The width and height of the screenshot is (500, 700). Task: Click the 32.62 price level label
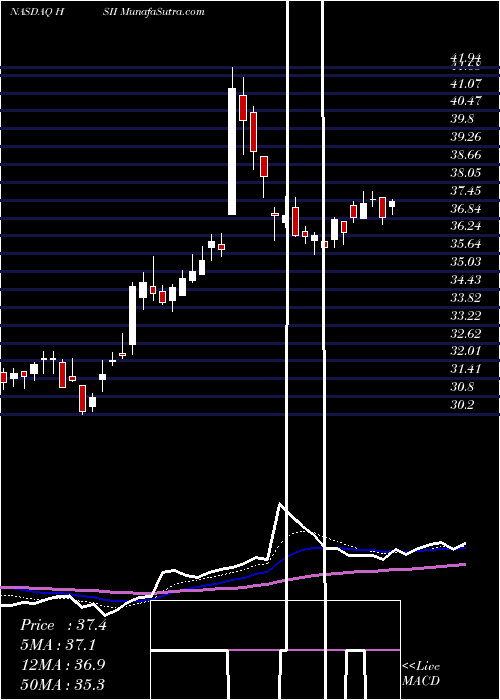point(466,333)
